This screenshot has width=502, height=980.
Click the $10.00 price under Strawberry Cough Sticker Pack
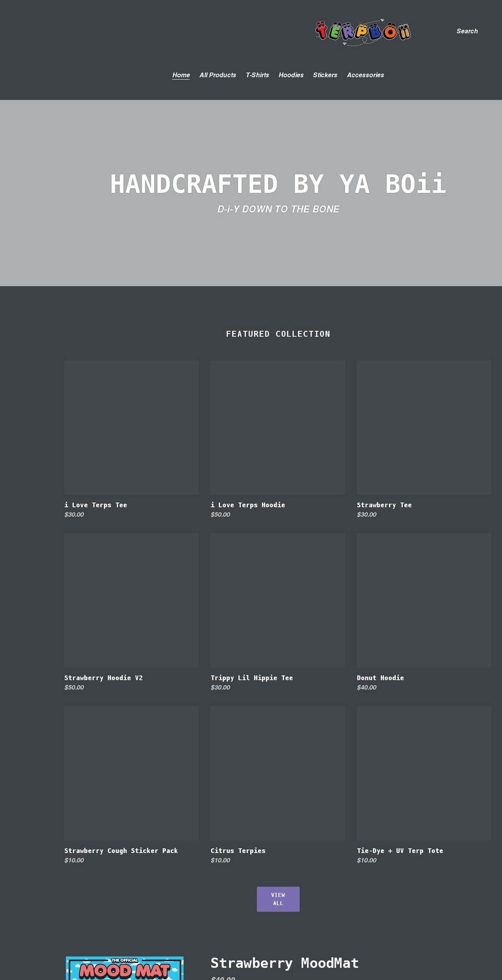pos(74,860)
